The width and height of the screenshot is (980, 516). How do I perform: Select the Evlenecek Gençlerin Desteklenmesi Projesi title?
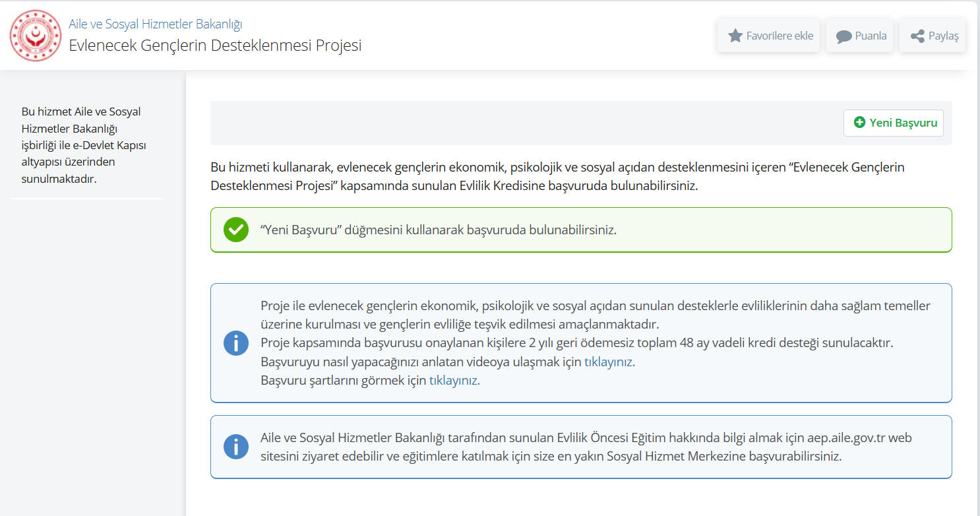pyautogui.click(x=215, y=46)
